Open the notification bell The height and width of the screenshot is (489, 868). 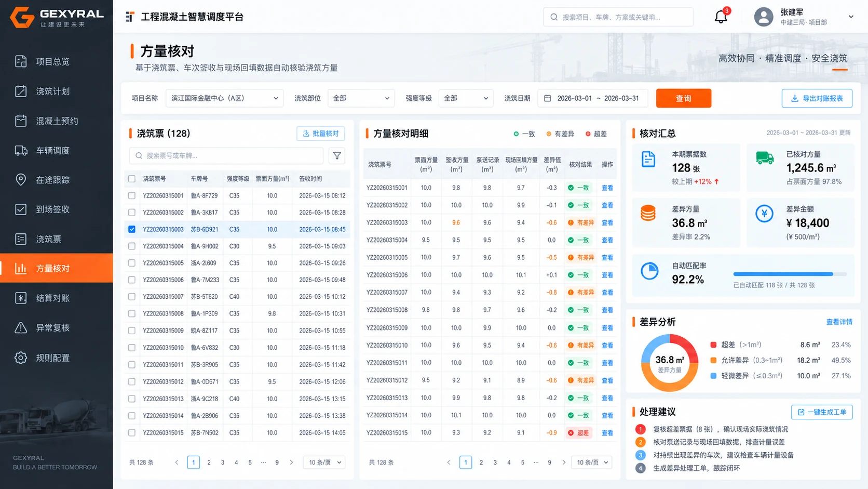click(721, 17)
